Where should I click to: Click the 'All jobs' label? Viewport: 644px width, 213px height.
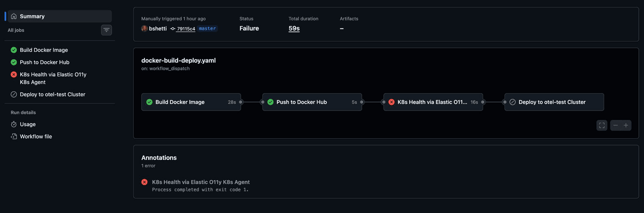(x=16, y=31)
